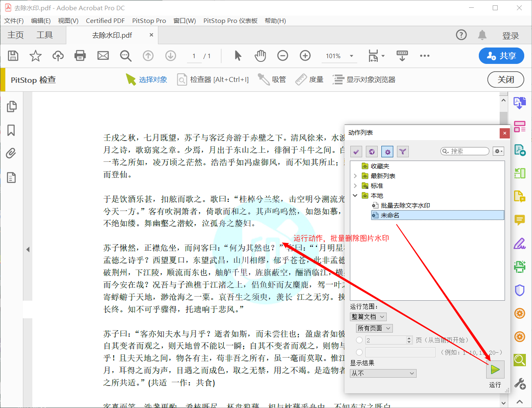532x408 pixels.
Task: Collapse the 本地 folder
Action: (355, 195)
